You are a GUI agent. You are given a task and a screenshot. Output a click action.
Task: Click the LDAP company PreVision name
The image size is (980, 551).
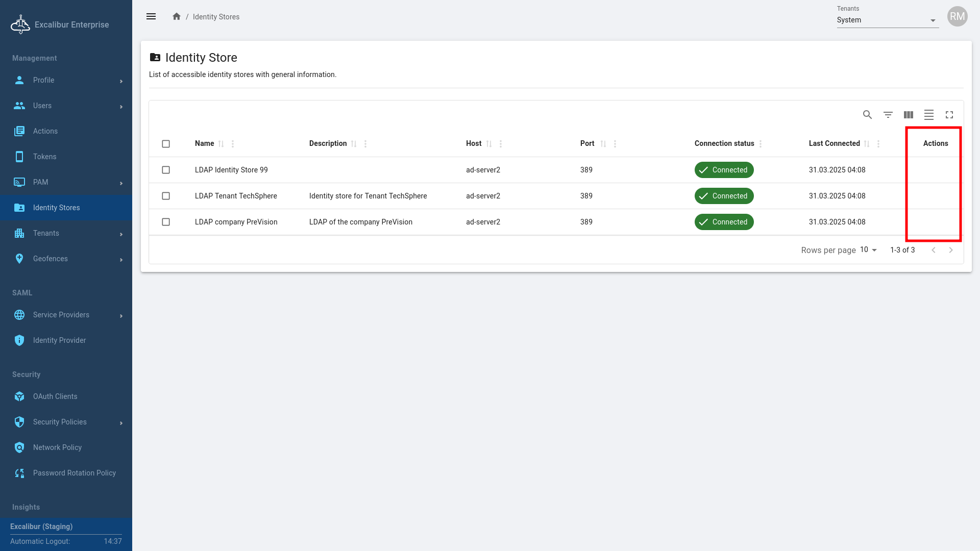coord(236,222)
